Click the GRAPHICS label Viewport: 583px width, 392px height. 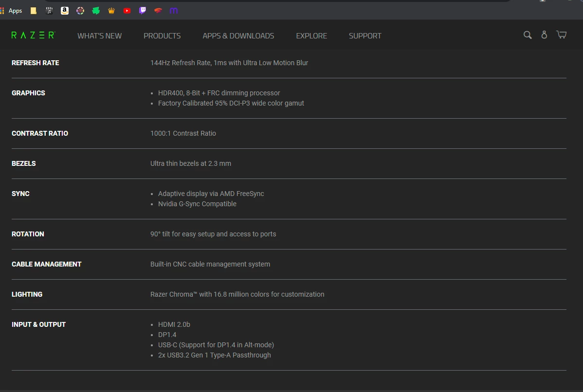tap(28, 93)
